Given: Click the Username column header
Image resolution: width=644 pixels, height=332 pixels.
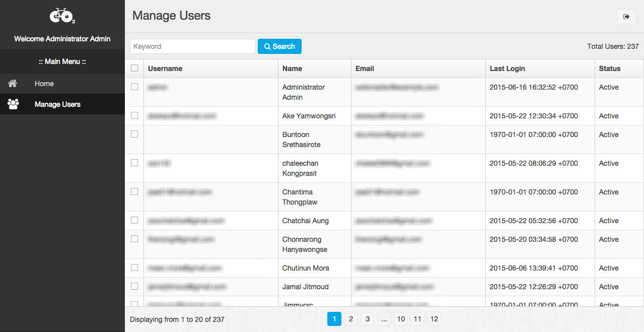Looking at the screenshot, I should click(165, 69).
